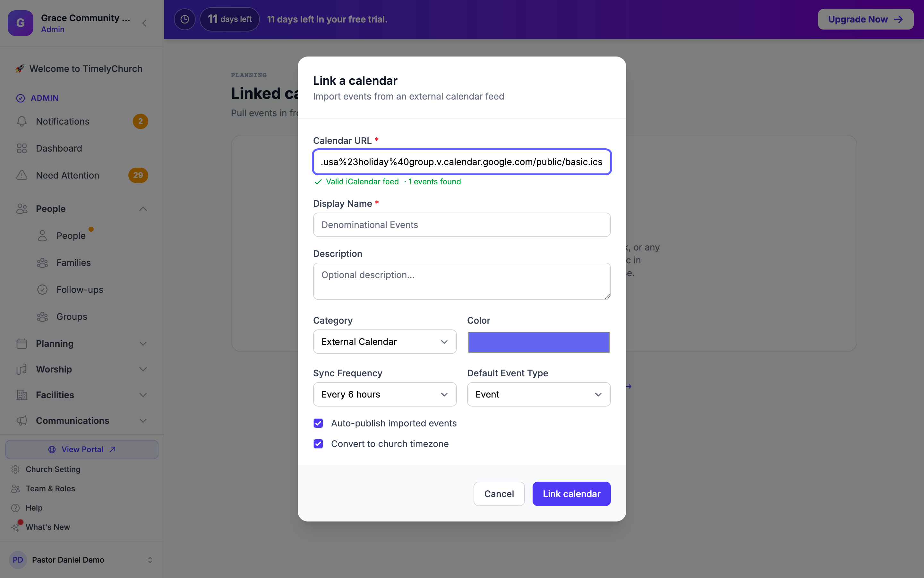Uncheck Convert to church timezone

click(x=318, y=444)
